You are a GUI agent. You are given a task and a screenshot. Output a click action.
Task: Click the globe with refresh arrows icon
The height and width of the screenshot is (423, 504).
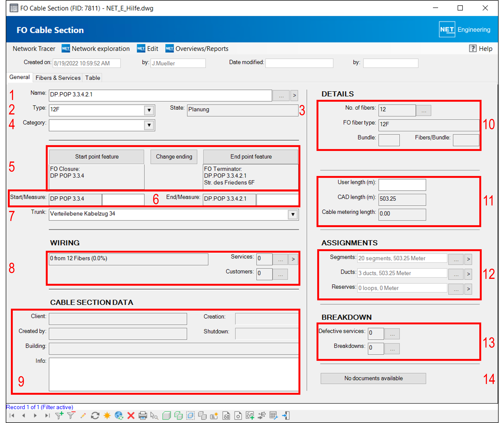(x=119, y=416)
